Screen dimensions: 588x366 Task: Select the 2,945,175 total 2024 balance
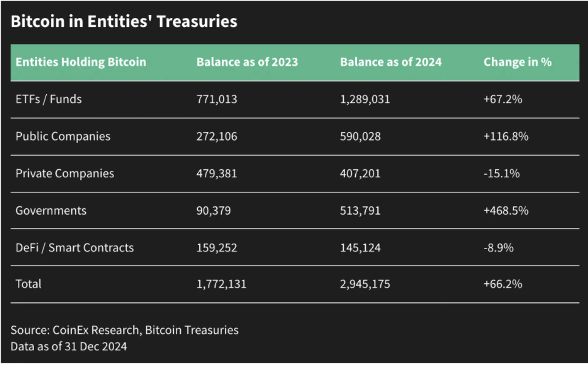pos(365,284)
